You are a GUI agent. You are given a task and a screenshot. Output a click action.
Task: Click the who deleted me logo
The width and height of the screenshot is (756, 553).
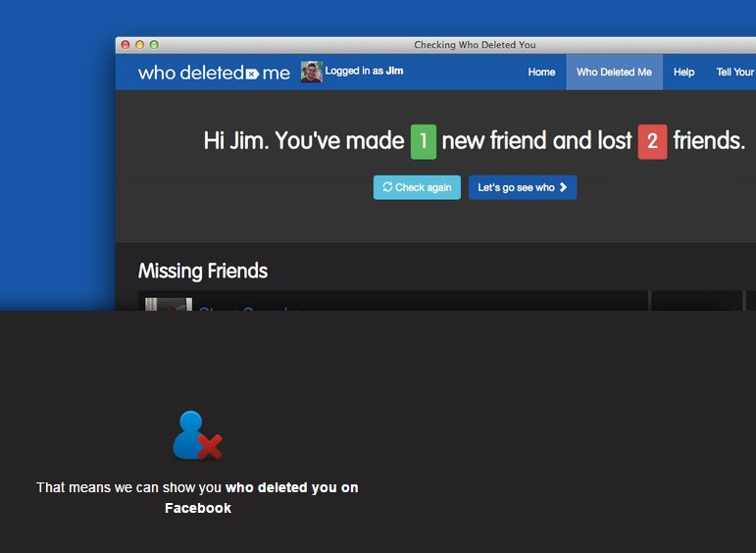point(214,73)
